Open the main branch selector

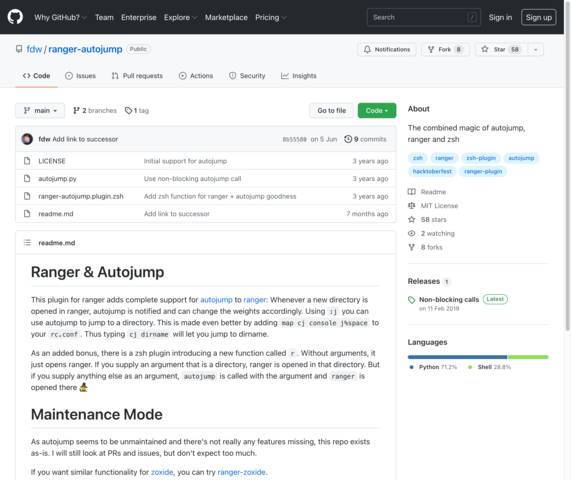coord(40,110)
